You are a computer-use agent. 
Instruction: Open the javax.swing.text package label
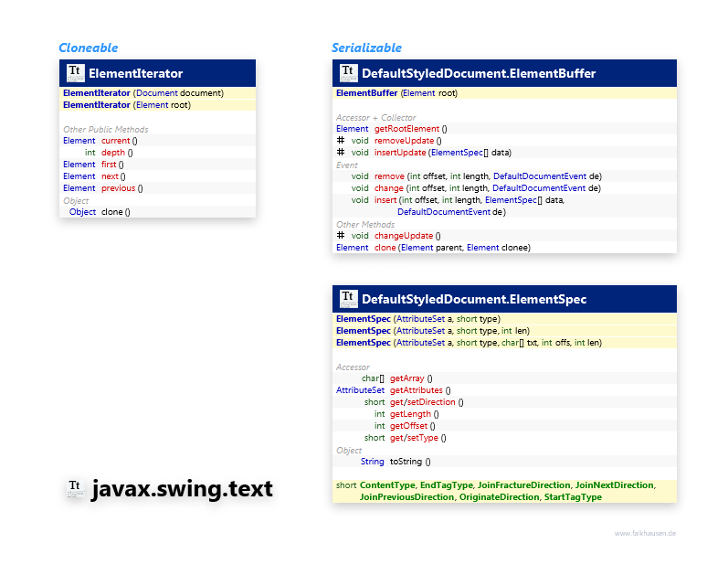(182, 488)
